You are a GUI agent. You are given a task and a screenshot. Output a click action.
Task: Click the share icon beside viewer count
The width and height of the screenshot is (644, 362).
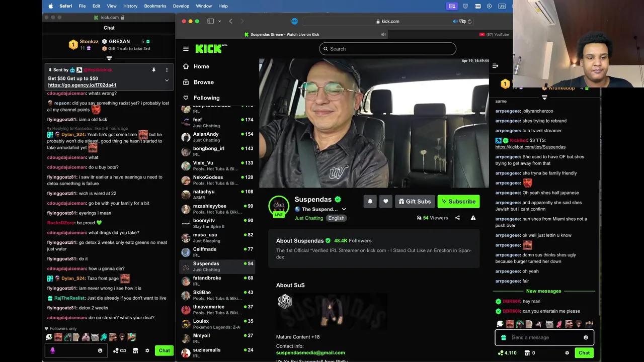point(457,218)
